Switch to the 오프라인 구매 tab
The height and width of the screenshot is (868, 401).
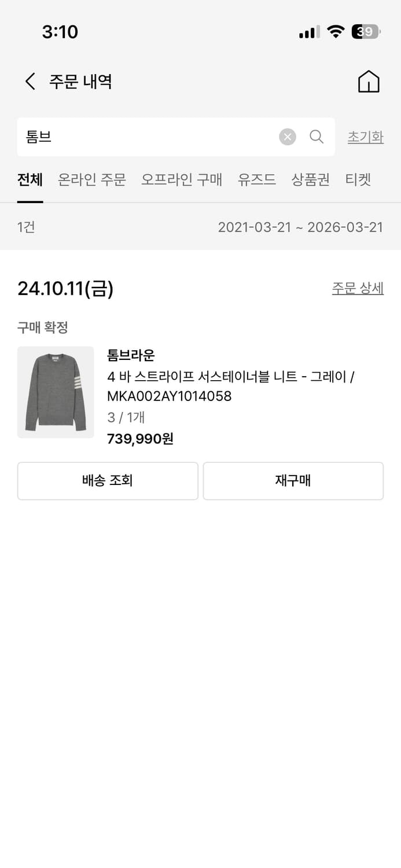(182, 180)
